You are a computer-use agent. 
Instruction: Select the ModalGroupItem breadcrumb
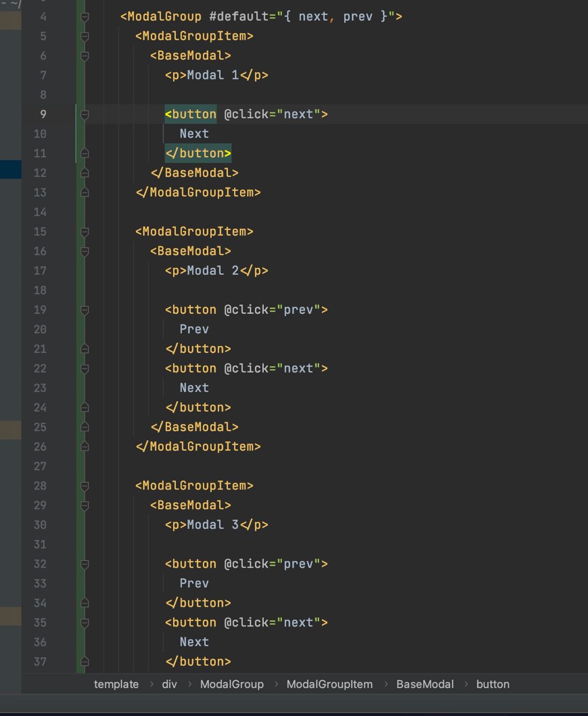(x=330, y=684)
